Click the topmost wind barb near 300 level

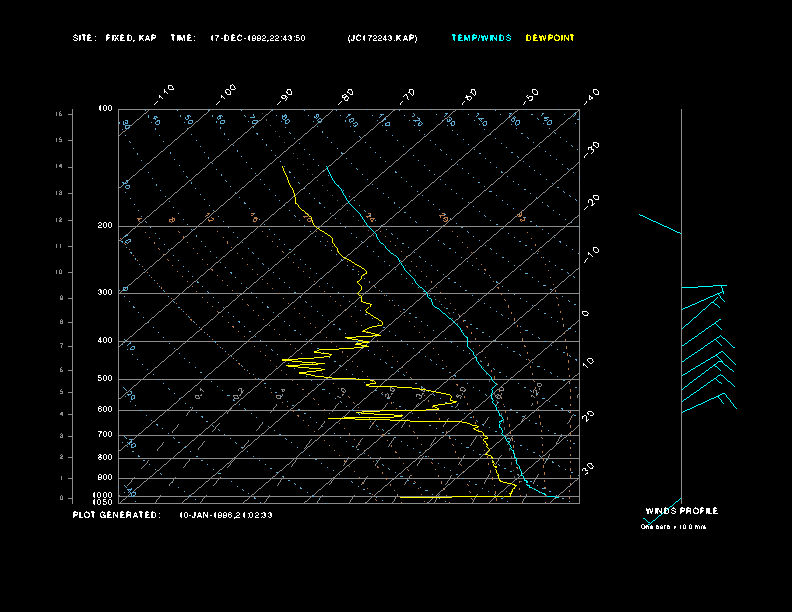coord(704,288)
